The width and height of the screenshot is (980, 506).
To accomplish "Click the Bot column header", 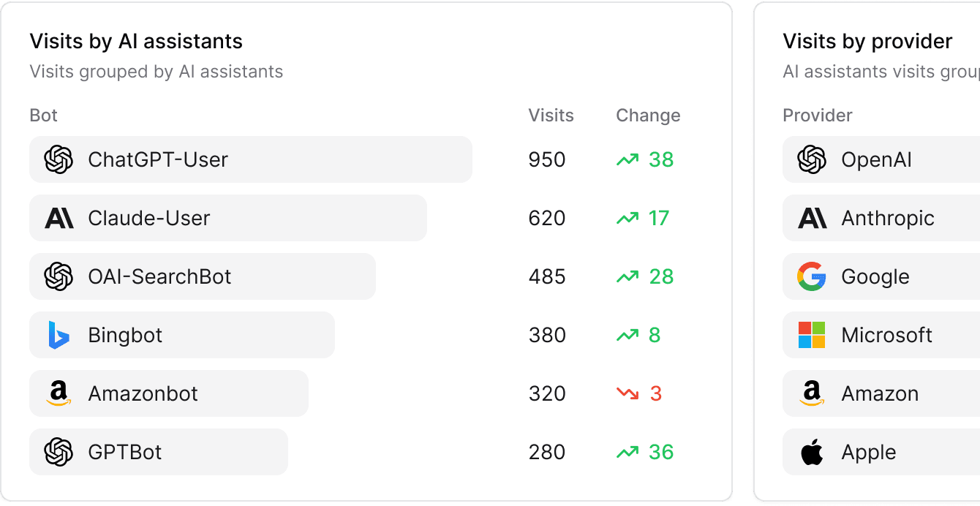I will tap(43, 115).
